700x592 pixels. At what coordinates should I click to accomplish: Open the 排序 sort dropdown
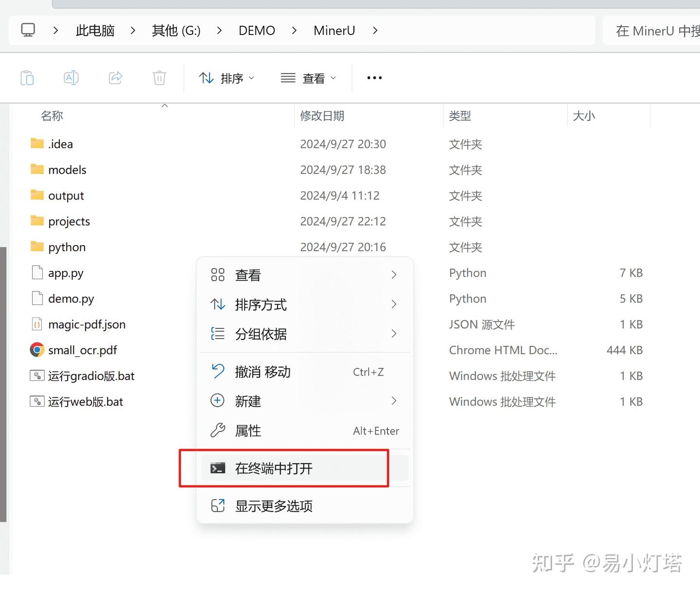227,78
